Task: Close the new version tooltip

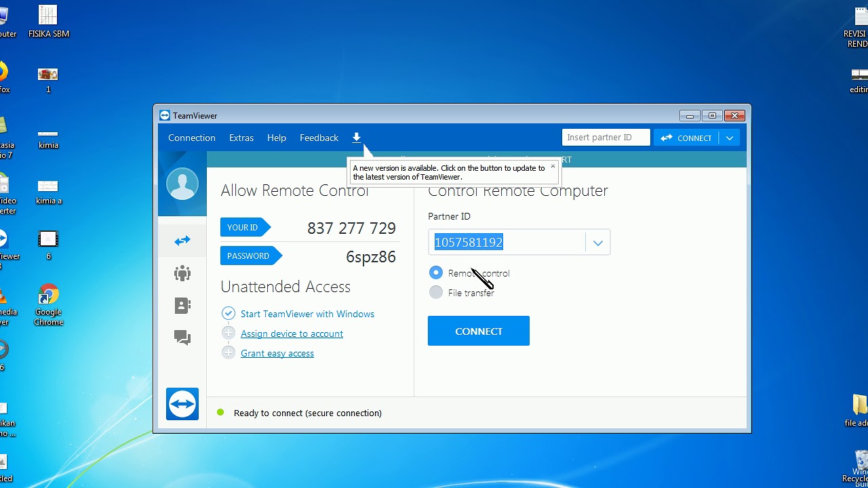Action: (x=553, y=166)
